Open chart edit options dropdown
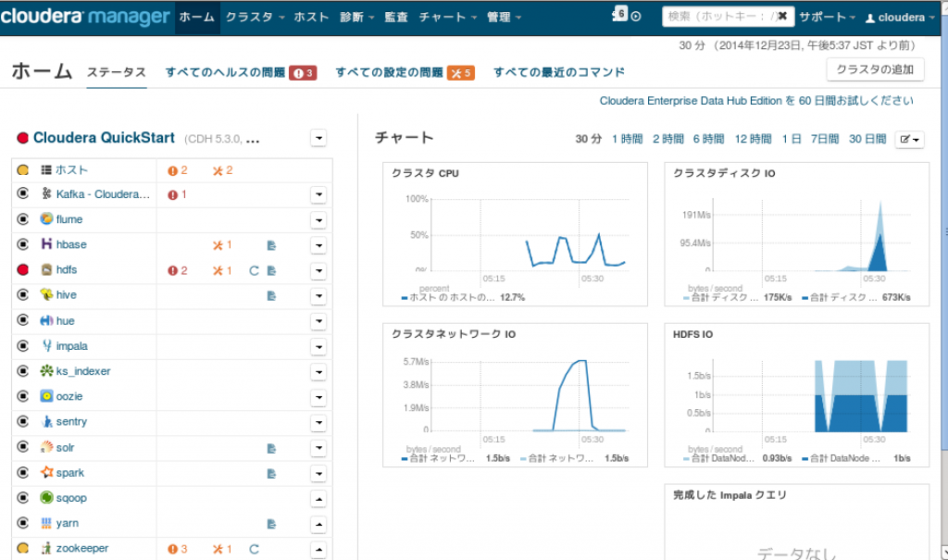Viewport: 948px width, 560px height. coord(909,140)
